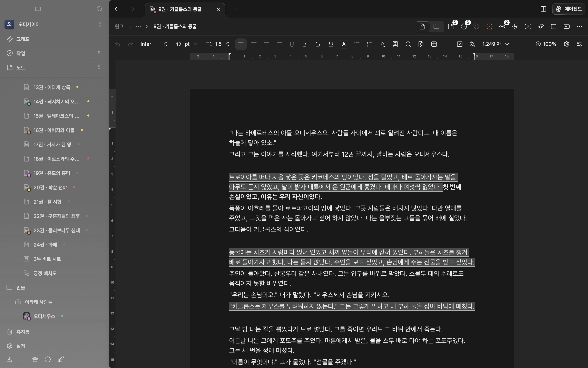This screenshot has width=588, height=368.
Task: Open the text color A button
Action: coord(344,44)
